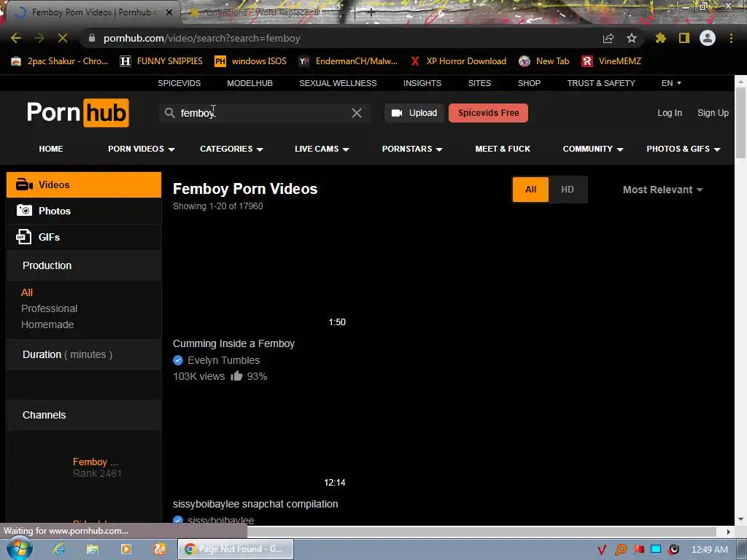Open the browser side panel

click(x=684, y=38)
